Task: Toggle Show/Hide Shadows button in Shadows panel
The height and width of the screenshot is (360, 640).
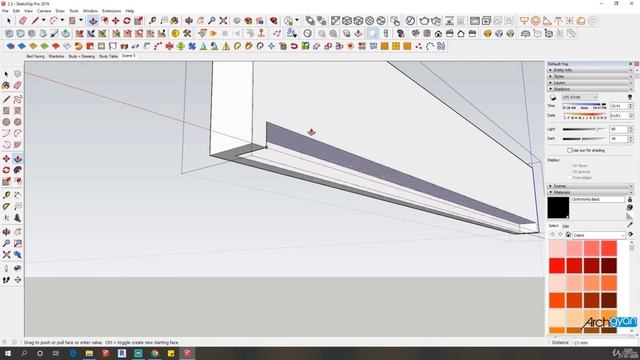Action: (x=553, y=97)
